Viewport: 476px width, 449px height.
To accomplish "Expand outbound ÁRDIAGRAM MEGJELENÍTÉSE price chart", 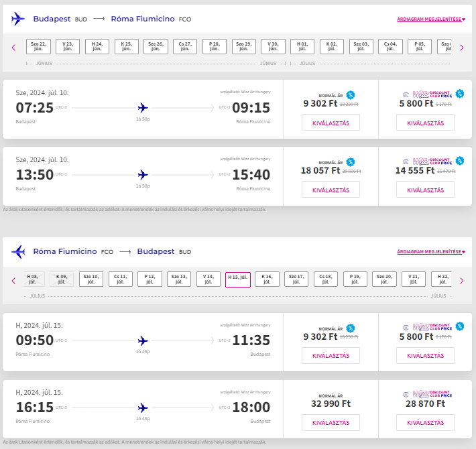I will 431,19.
